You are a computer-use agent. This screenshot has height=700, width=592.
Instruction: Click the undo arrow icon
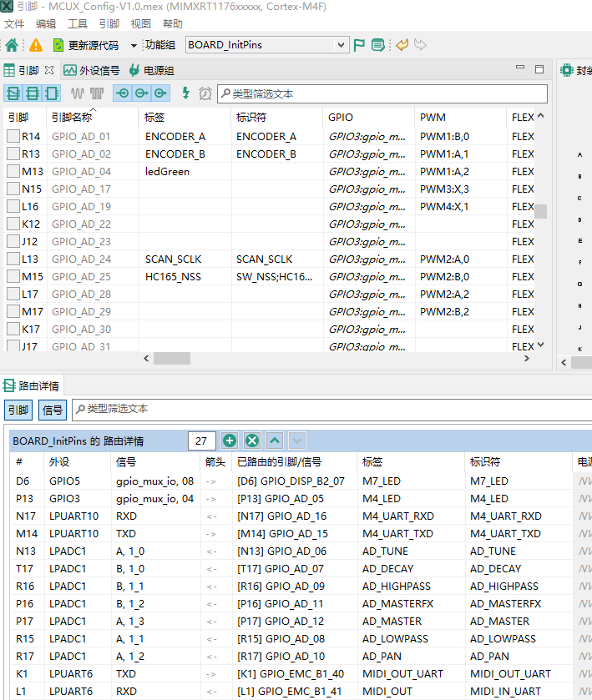point(402,45)
